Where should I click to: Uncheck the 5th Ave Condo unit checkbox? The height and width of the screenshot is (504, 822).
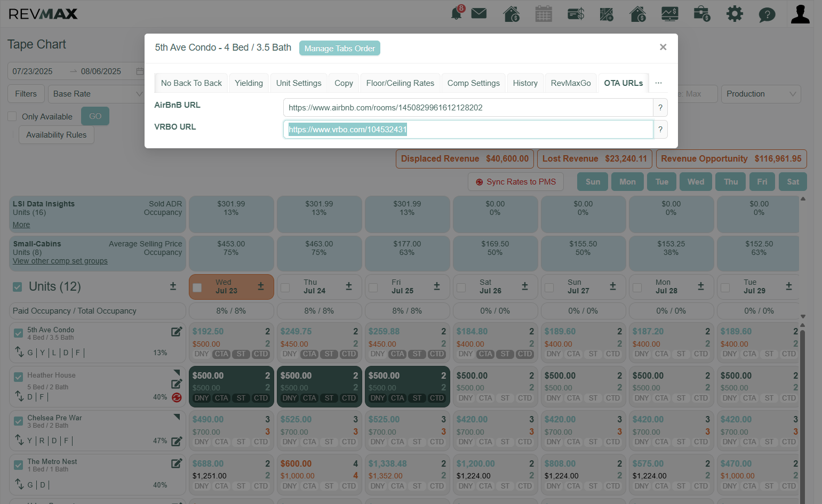[19, 333]
